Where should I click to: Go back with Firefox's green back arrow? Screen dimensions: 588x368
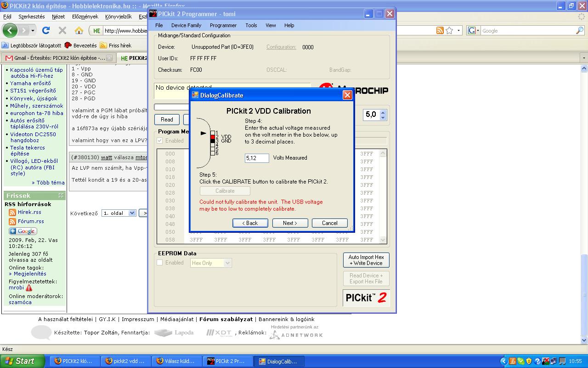click(x=10, y=31)
